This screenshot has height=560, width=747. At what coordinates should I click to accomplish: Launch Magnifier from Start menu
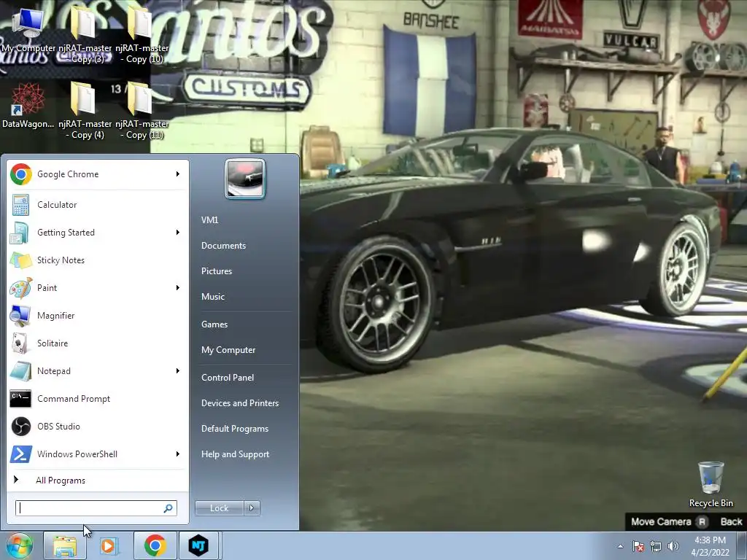click(96, 315)
